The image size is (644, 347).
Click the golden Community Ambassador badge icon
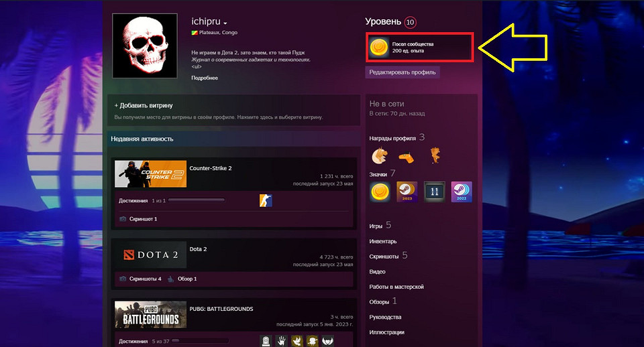[380, 47]
